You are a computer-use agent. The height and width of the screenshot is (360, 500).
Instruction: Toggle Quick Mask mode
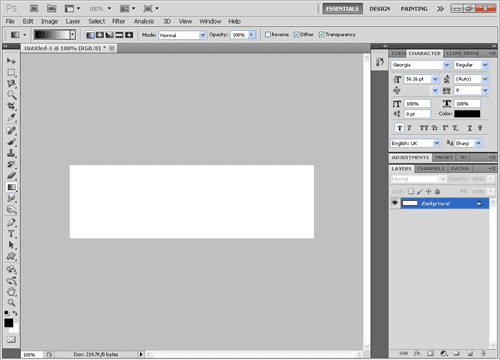click(11, 339)
